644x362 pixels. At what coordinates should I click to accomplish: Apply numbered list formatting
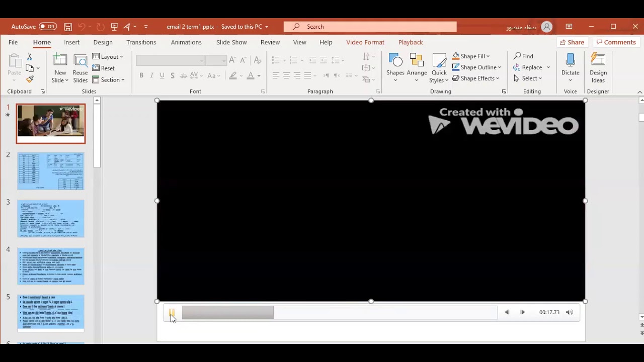(294, 60)
